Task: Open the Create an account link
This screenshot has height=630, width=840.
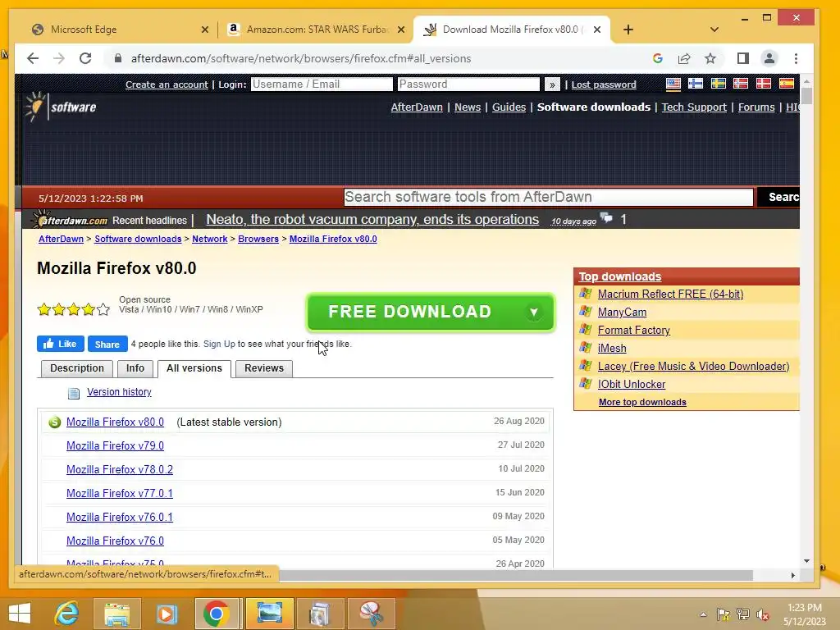Action: tap(167, 84)
